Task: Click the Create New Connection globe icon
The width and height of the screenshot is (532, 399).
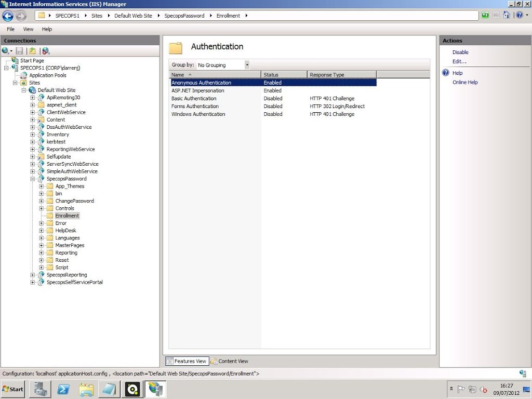Action: click(5, 51)
